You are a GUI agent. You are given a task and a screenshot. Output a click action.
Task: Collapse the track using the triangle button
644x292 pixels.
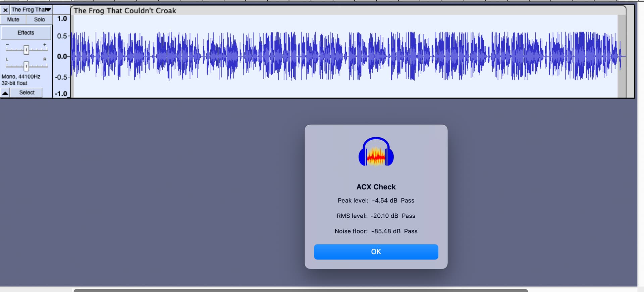[5, 93]
